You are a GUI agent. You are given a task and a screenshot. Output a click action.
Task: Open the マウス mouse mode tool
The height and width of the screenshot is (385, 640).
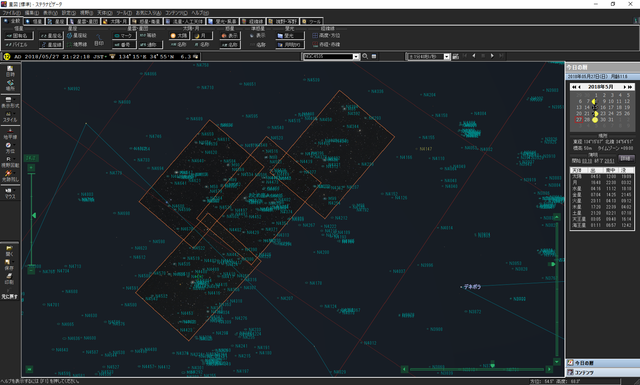[10, 194]
